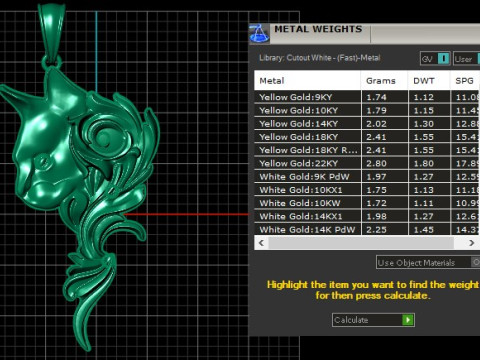Toggle Use Object Materials option

coord(428,263)
